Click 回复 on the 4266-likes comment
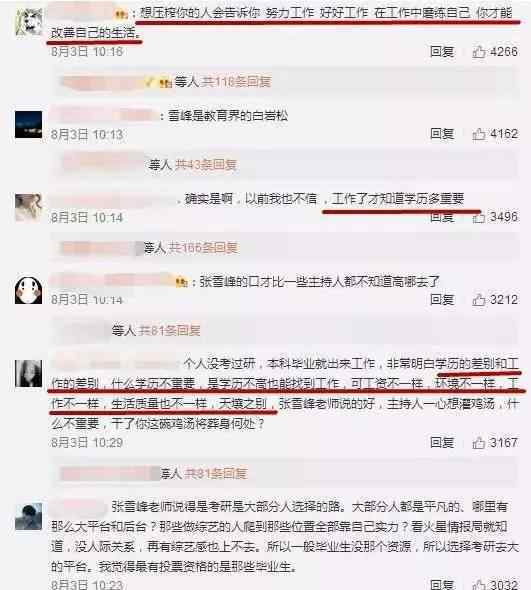Screen dimensions: 531x590 pyautogui.click(x=442, y=52)
